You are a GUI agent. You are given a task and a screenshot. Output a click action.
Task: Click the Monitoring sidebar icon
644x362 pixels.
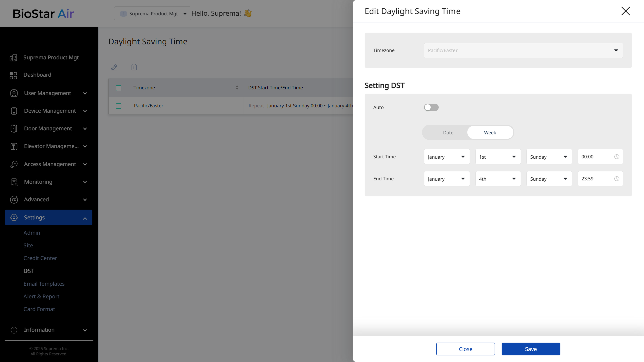coord(14,182)
